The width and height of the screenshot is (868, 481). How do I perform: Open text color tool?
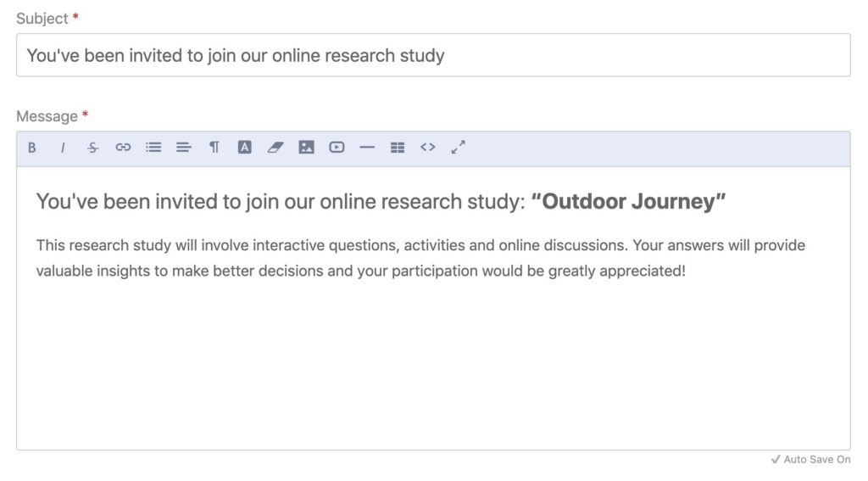coord(245,148)
